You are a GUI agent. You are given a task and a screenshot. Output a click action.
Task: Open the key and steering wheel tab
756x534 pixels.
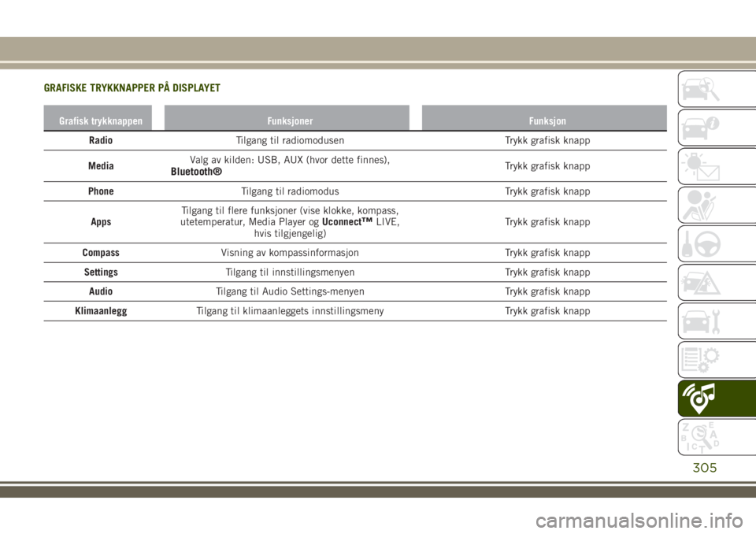point(717,243)
